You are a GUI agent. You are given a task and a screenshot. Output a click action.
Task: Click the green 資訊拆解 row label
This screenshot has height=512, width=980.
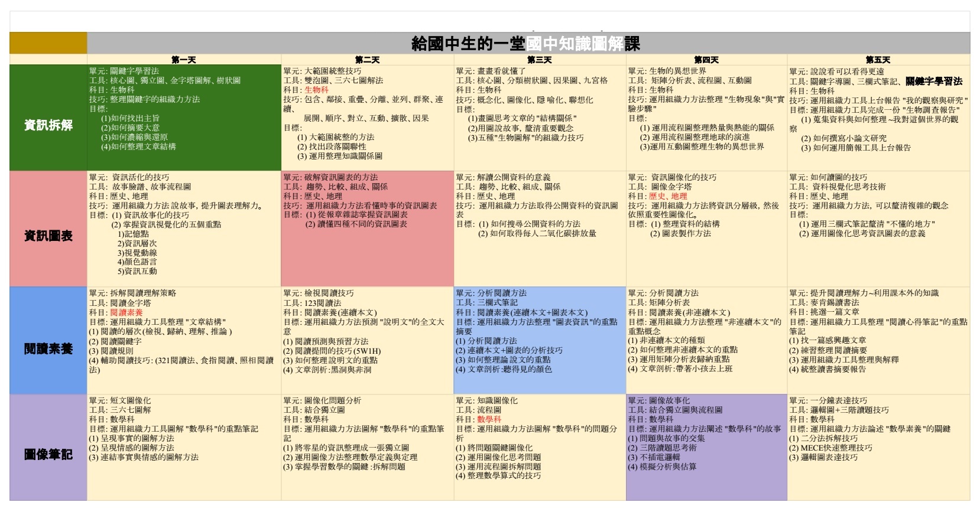click(x=48, y=125)
